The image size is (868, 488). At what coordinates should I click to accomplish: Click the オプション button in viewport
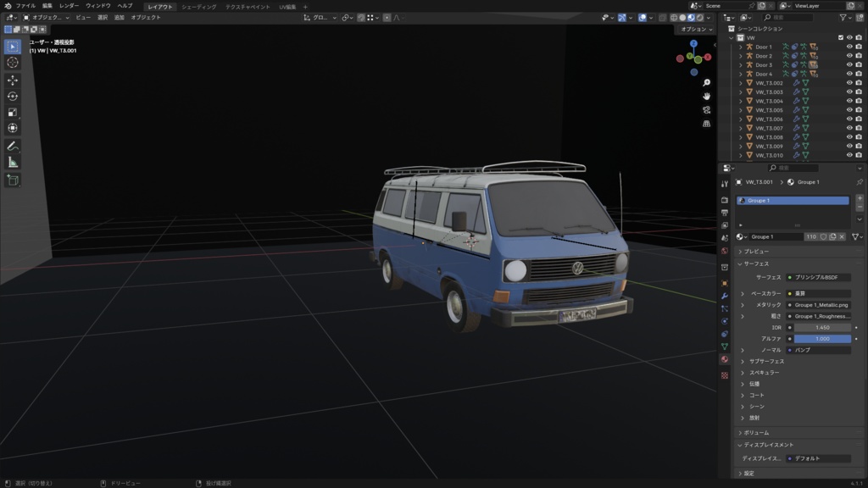697,30
